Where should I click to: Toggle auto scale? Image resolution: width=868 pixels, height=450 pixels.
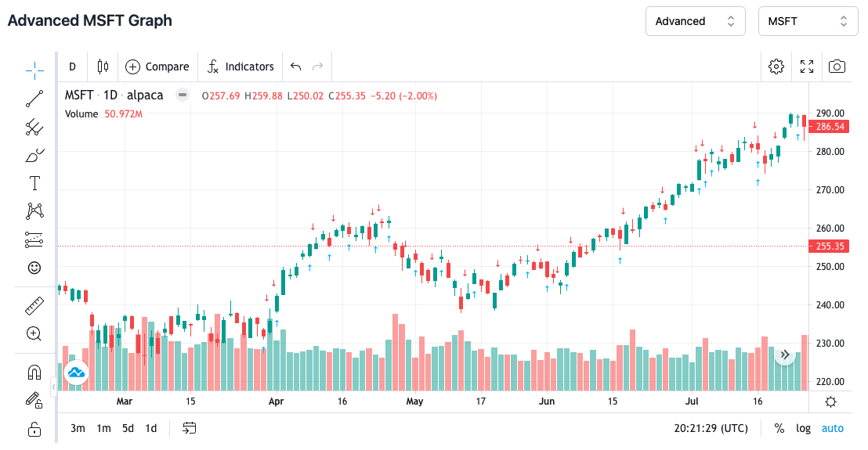click(x=833, y=428)
